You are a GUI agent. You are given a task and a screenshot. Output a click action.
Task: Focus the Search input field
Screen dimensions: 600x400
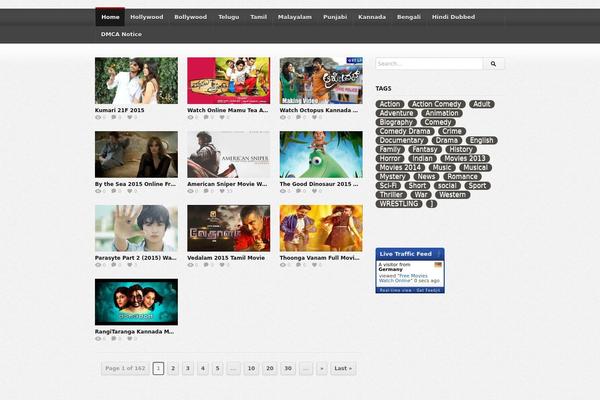(429, 64)
